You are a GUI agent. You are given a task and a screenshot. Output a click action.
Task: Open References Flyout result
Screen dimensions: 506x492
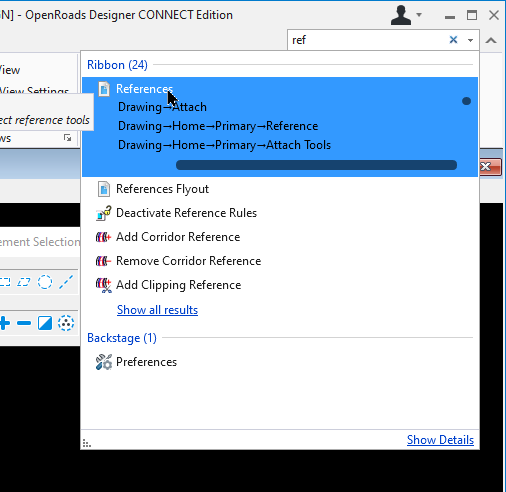[162, 189]
